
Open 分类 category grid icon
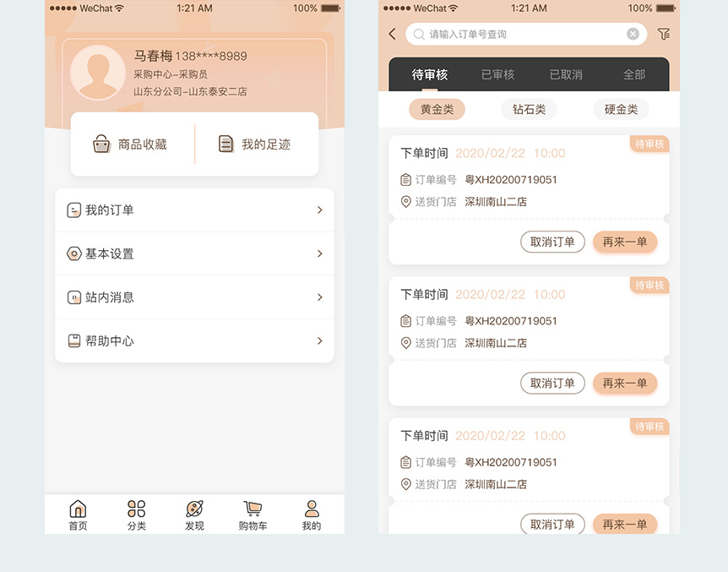point(136,509)
